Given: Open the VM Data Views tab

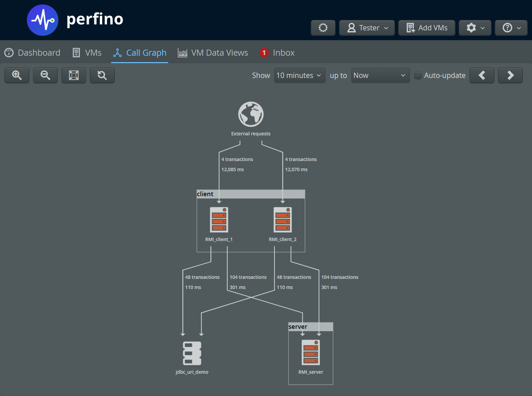Looking at the screenshot, I should click(x=213, y=53).
